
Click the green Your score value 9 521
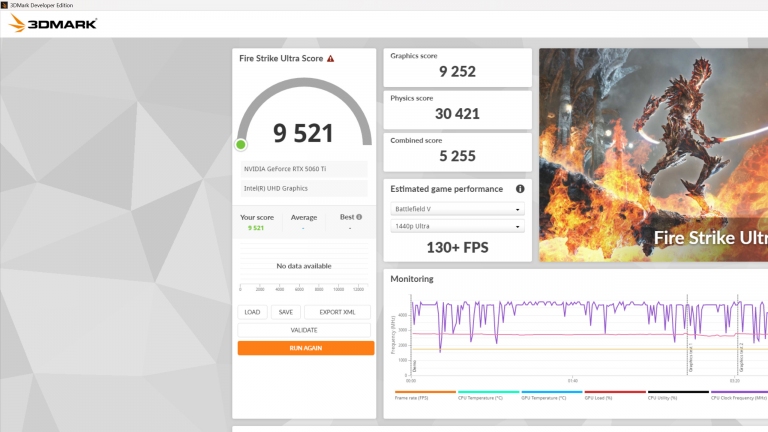256,228
